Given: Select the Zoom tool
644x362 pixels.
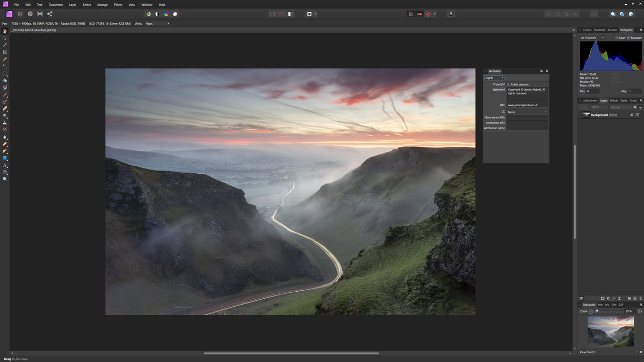Looking at the screenshot, I should (x=5, y=179).
